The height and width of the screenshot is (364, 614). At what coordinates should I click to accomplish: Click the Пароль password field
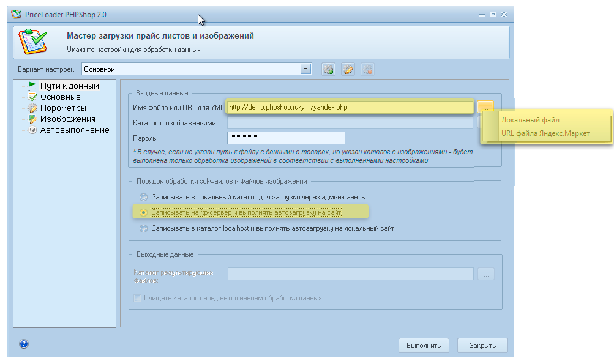click(286, 138)
